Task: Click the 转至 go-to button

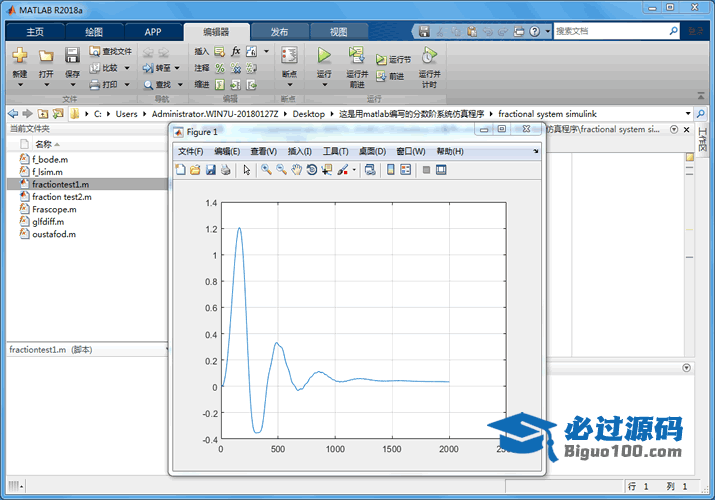Action: 157,68
